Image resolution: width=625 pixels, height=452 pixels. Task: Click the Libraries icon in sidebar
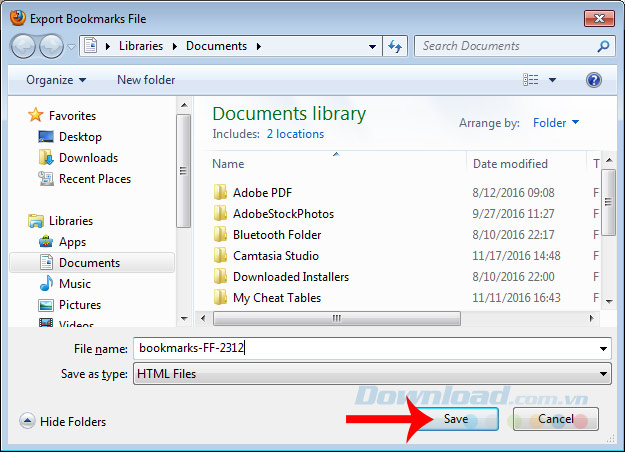36,220
